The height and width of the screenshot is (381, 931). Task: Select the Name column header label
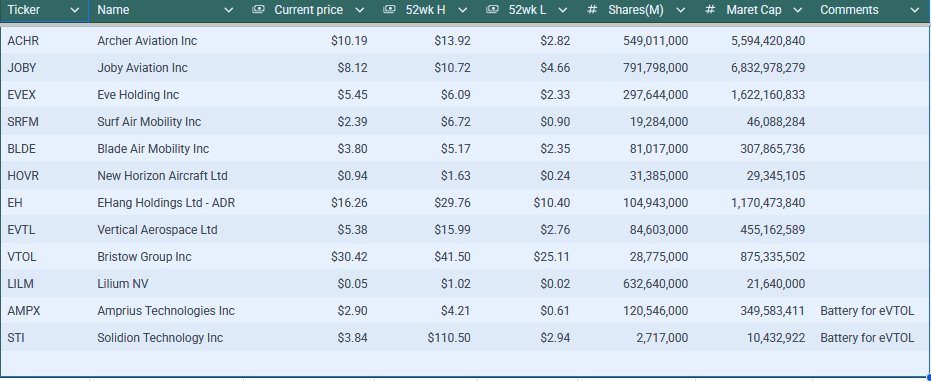(113, 10)
